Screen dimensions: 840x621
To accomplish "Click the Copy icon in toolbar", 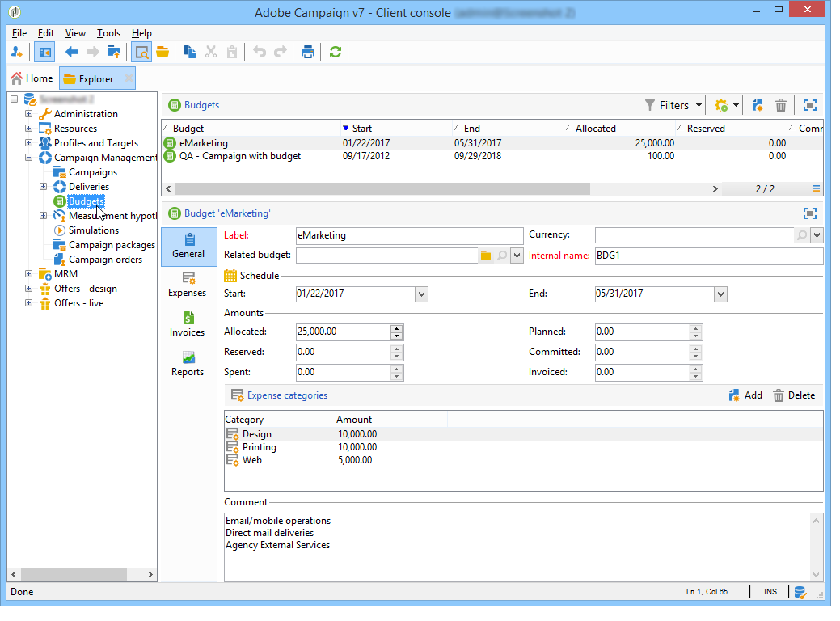I will 190,52.
